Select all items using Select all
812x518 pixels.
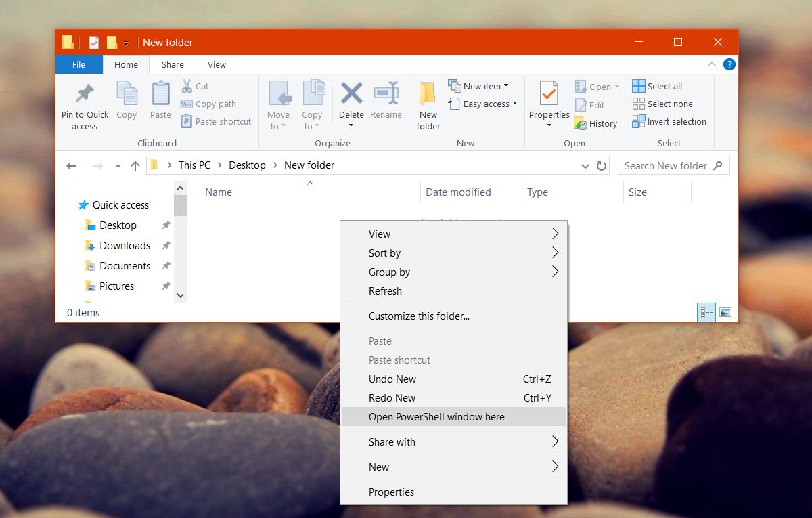[658, 85]
